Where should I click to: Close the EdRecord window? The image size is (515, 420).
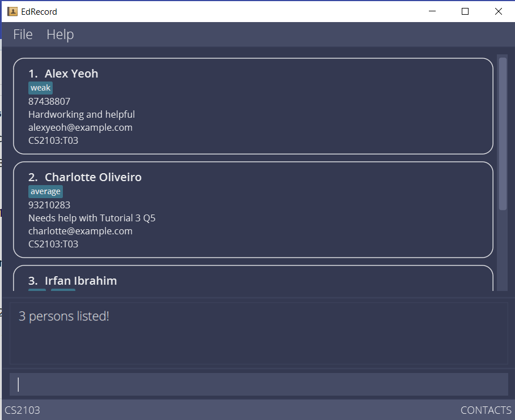(x=498, y=11)
